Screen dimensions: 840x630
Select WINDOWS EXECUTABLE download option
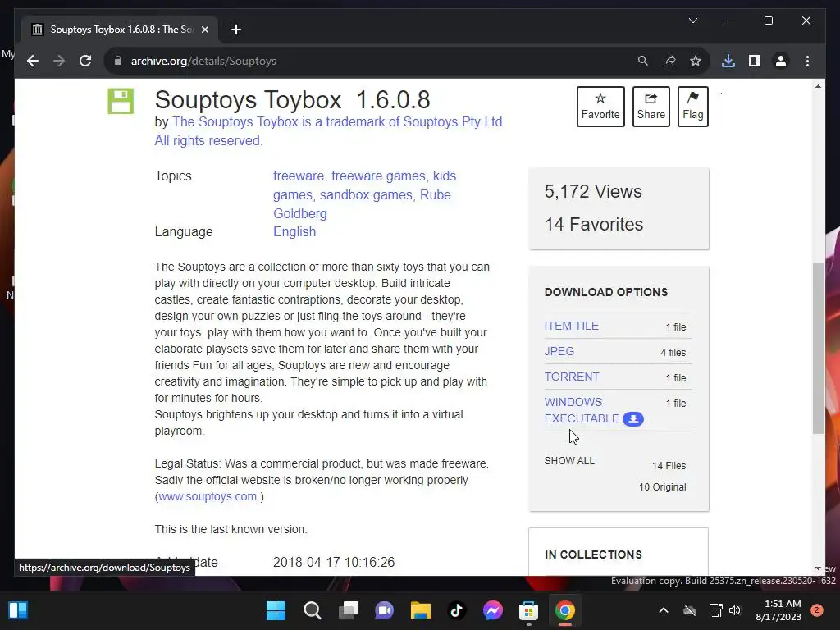coord(582,410)
